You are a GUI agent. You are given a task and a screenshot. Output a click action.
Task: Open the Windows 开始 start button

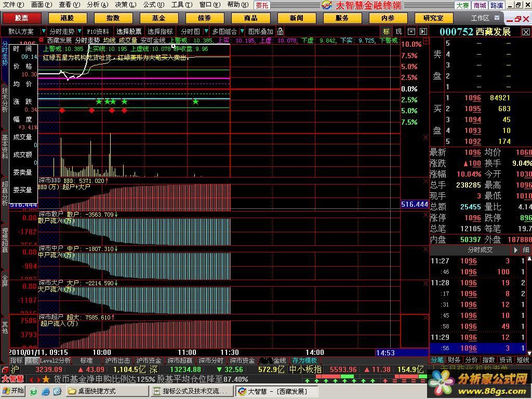click(14, 391)
